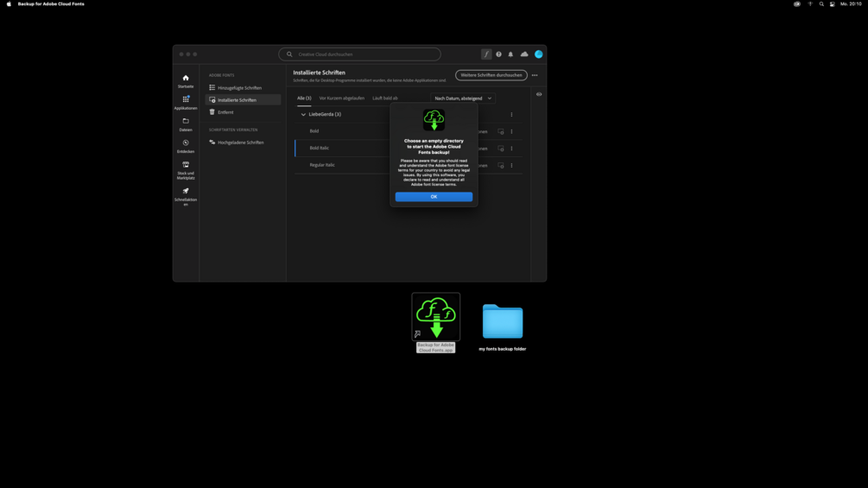Open the notifications bell
Viewport: 868px width, 488px height.
pos(510,54)
